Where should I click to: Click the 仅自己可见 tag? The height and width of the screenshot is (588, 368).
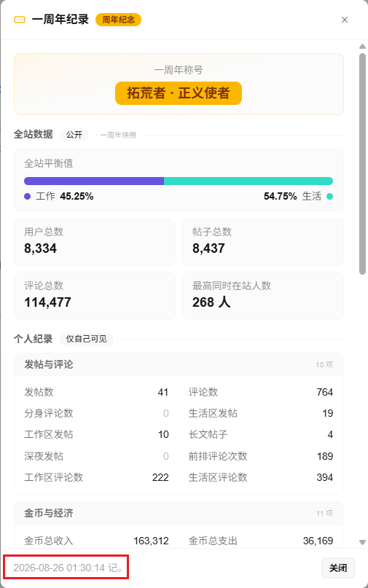tap(86, 339)
